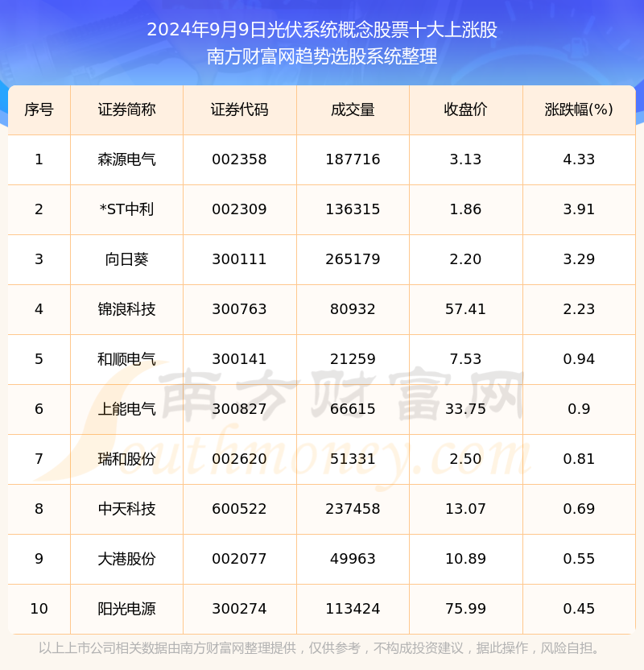Select the stock name 大港股份

(x=126, y=559)
